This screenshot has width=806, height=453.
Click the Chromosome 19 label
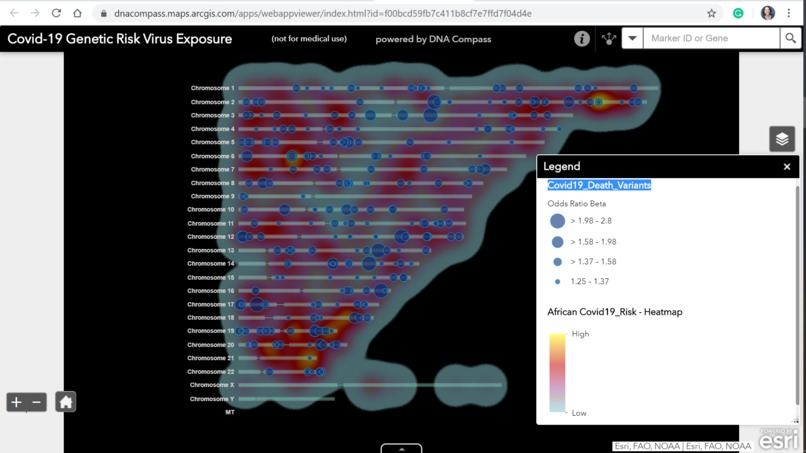(x=210, y=331)
